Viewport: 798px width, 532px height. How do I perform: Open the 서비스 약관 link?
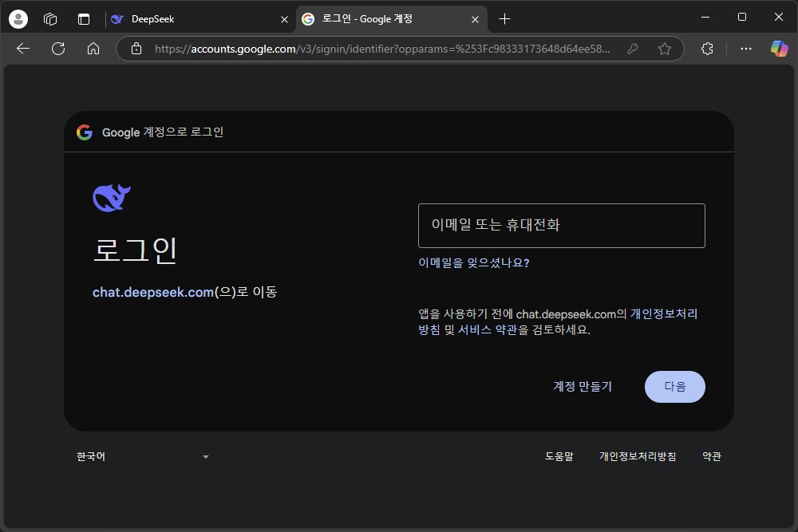tap(488, 329)
